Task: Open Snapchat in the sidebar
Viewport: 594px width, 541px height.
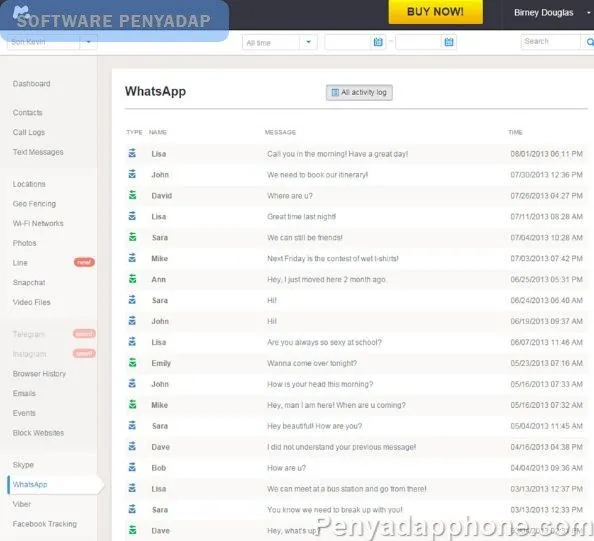Action: pyautogui.click(x=29, y=282)
